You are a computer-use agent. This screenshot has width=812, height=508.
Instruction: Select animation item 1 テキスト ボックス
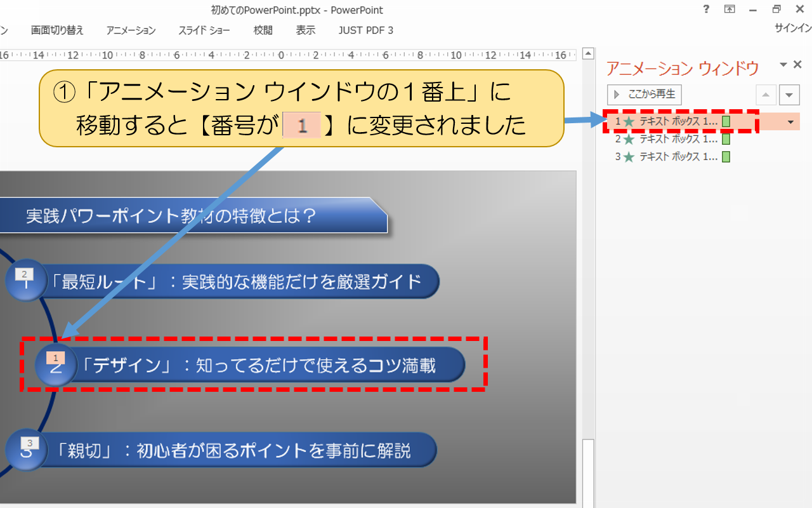click(703, 121)
